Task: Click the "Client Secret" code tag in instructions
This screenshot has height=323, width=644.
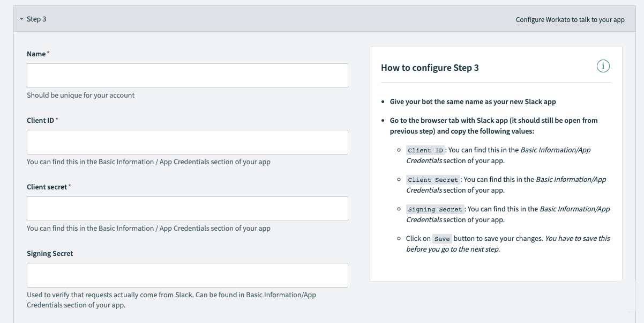Action: [x=433, y=180]
